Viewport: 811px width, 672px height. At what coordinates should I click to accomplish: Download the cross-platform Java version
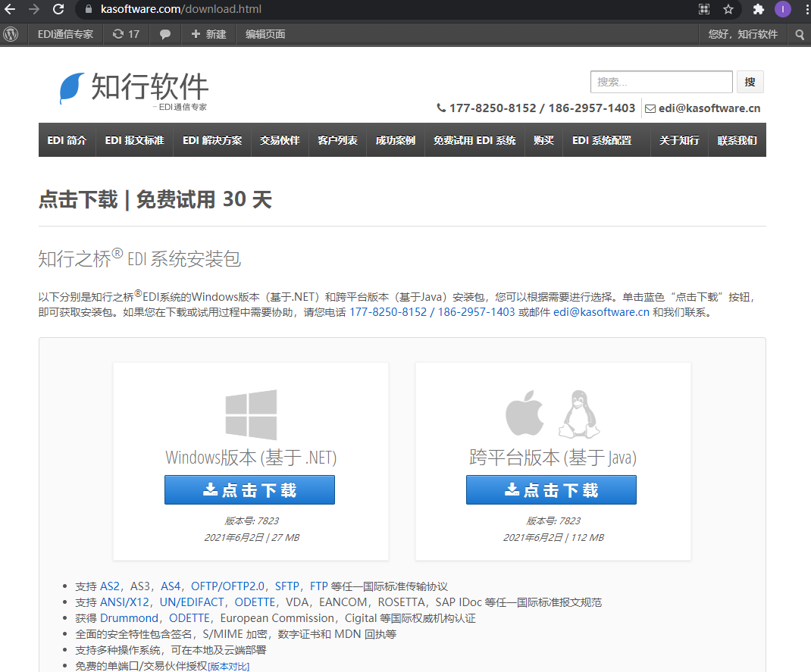551,489
